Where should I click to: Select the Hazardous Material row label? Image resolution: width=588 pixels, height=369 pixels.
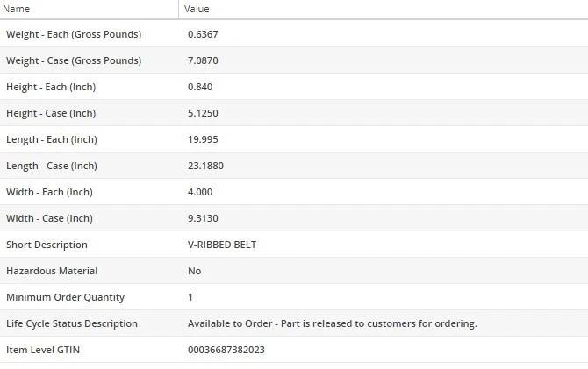click(52, 271)
